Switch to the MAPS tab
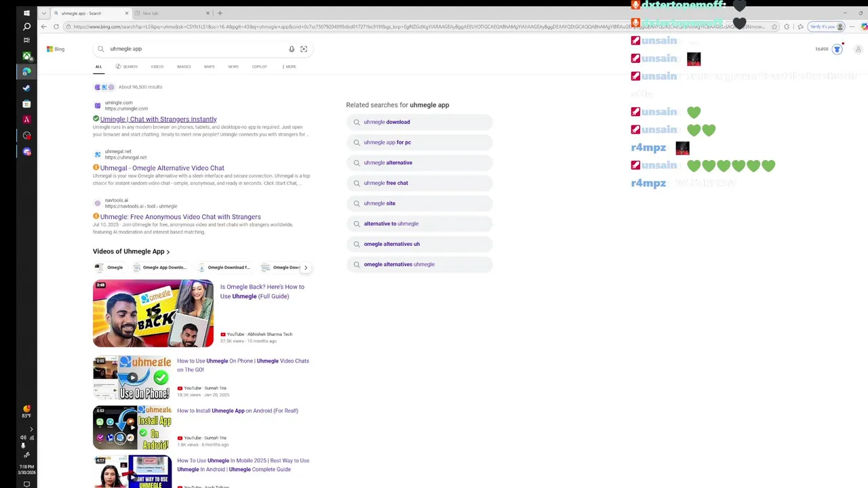The height and width of the screenshot is (488, 868). coord(210,66)
